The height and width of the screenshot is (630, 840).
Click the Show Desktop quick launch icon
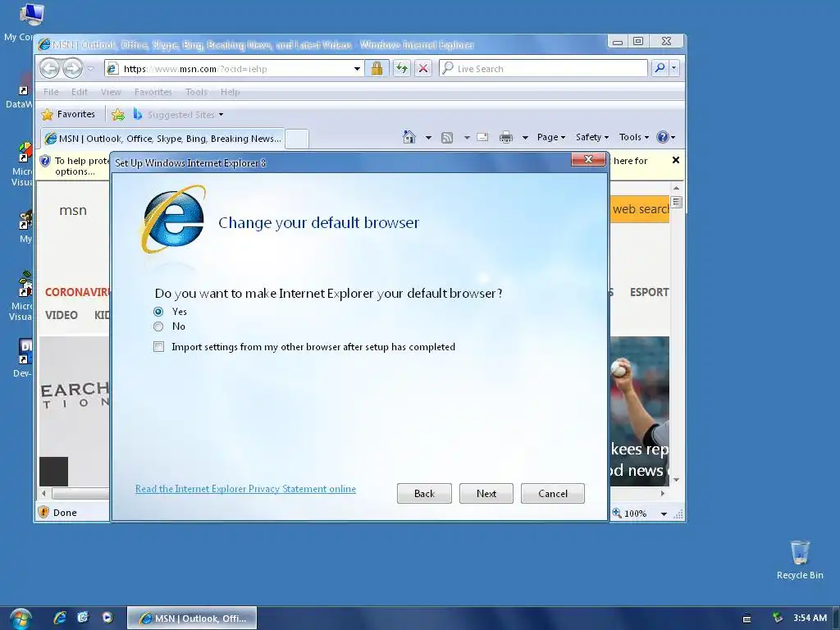pyautogui.click(x=83, y=618)
